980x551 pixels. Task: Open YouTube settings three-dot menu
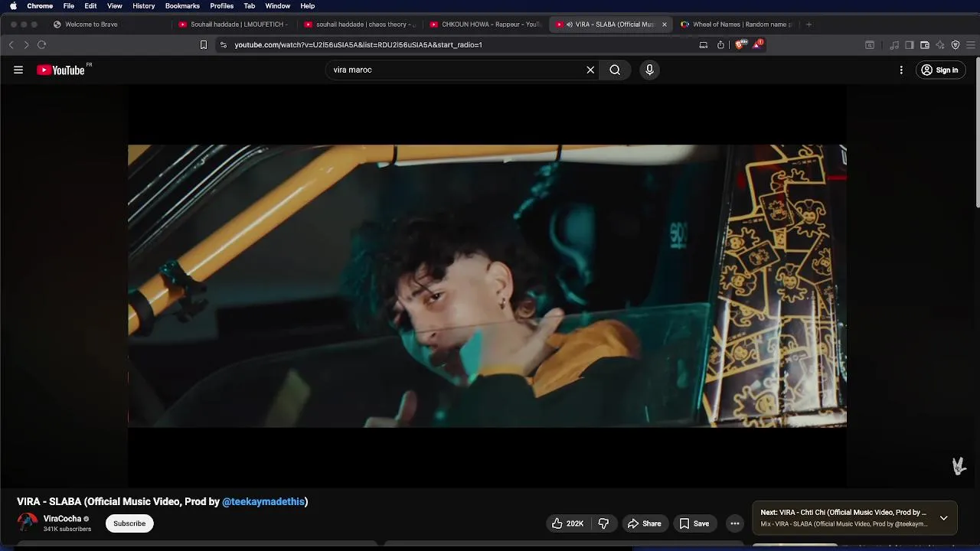(901, 70)
